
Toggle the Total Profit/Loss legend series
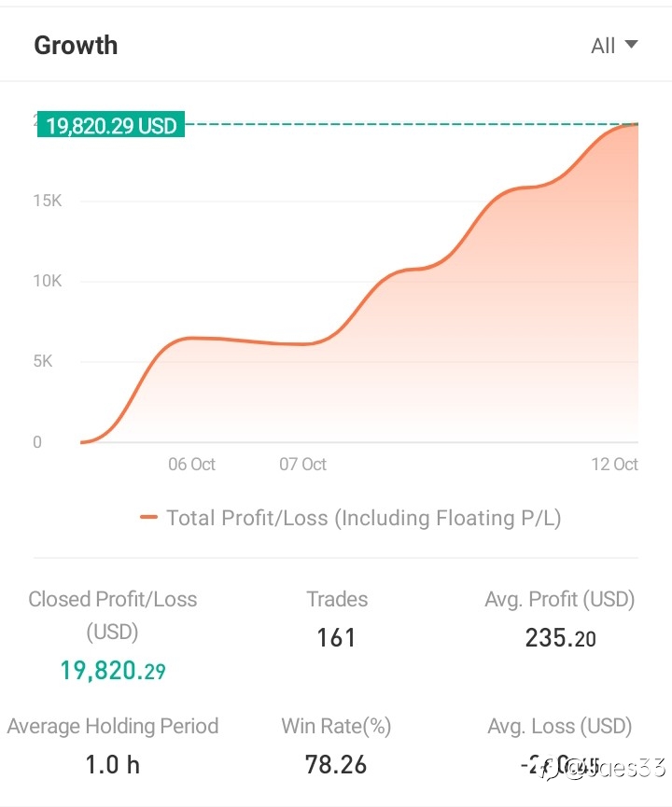pyautogui.click(x=350, y=518)
